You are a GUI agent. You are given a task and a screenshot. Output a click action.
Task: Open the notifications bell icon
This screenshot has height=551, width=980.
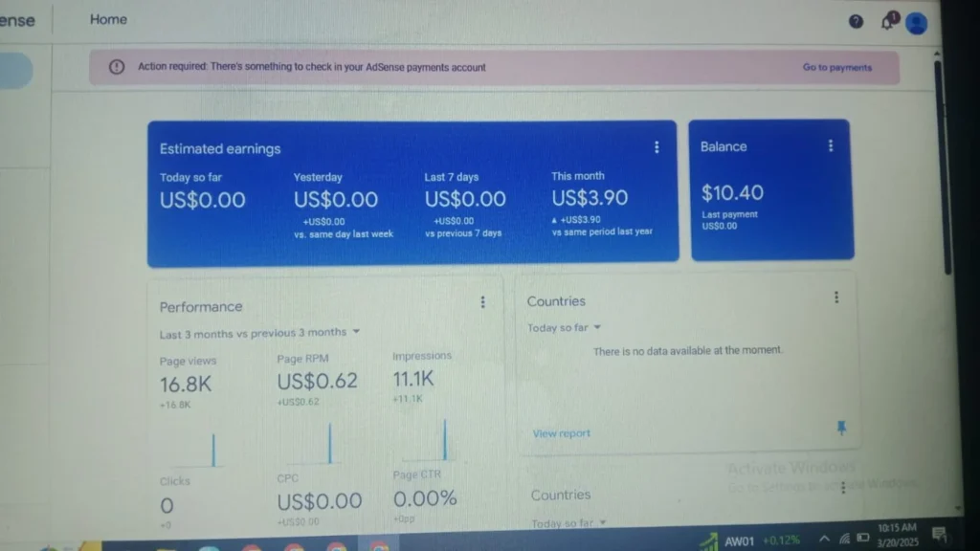[887, 22]
